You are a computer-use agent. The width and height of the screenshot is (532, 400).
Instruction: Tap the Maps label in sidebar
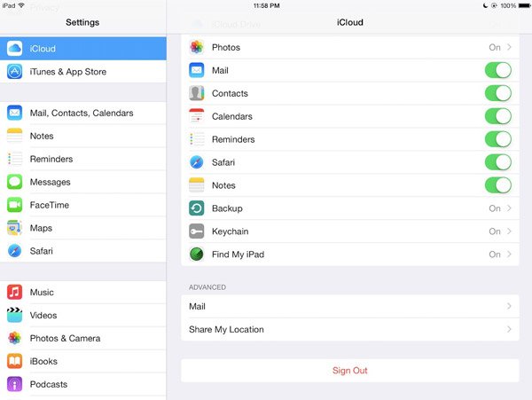[41, 228]
